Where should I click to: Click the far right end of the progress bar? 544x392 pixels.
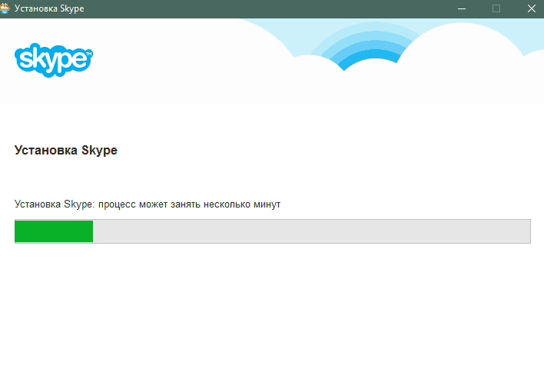coord(527,231)
